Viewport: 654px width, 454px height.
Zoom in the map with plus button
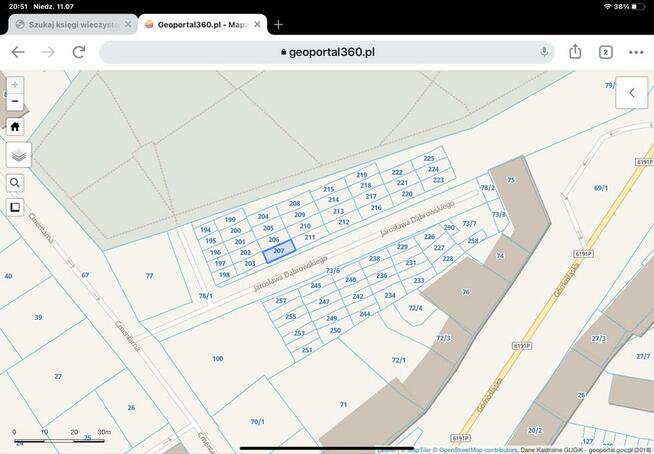15,85
